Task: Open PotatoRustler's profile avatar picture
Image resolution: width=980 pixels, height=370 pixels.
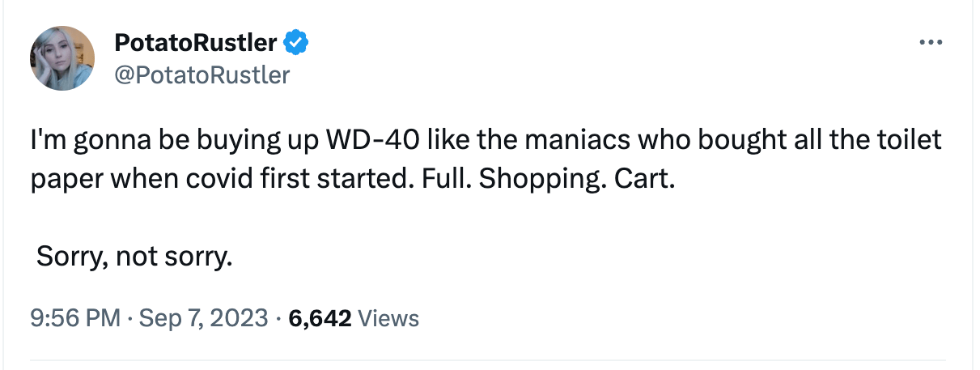Action: (62, 58)
